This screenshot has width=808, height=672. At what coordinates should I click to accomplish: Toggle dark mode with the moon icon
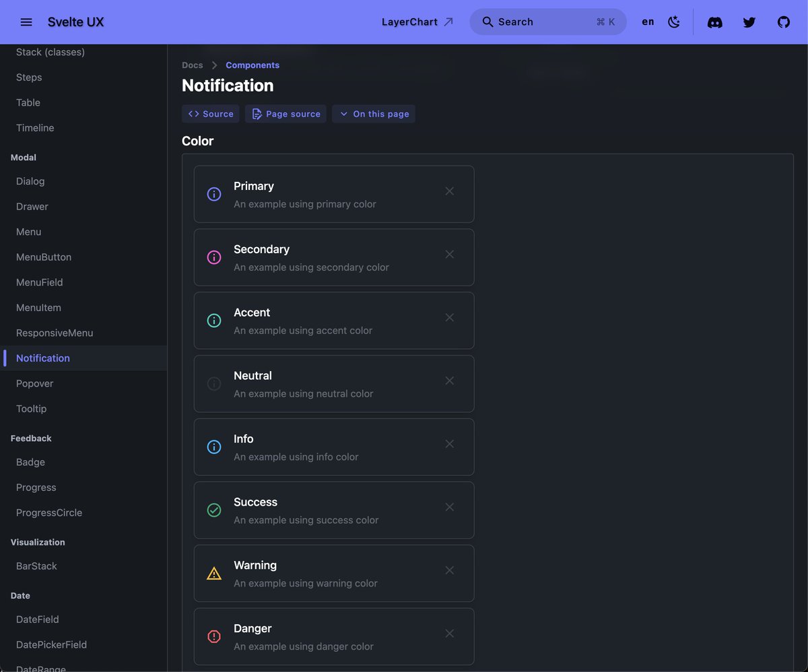pos(674,22)
